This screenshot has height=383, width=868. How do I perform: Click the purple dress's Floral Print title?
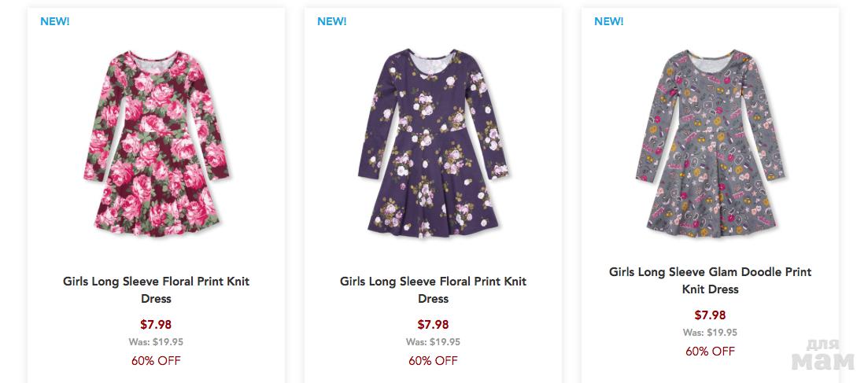point(433,289)
